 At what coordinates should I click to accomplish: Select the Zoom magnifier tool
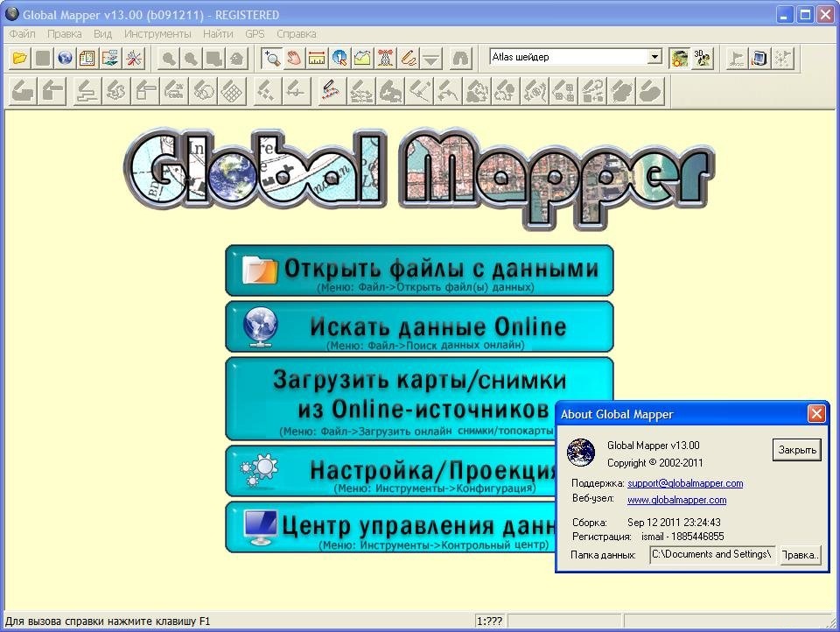coord(271,58)
